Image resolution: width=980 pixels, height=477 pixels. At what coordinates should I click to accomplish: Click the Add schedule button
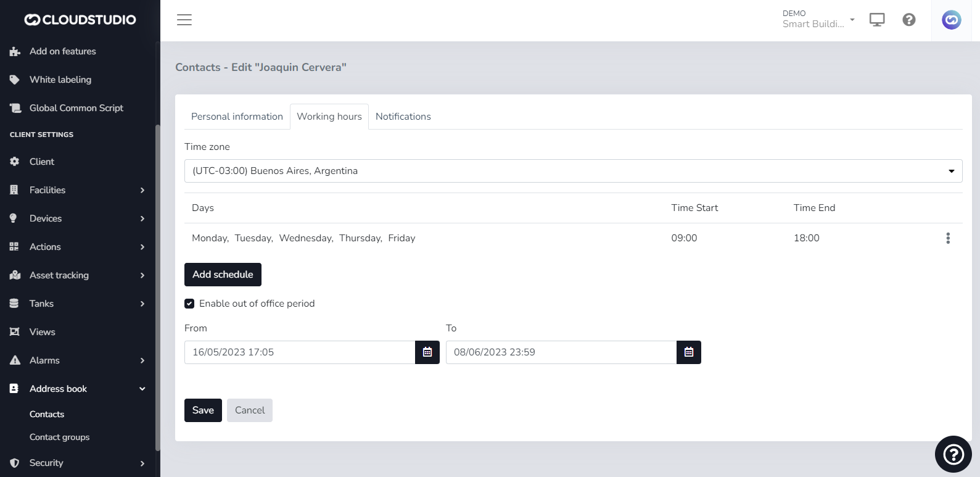tap(223, 275)
